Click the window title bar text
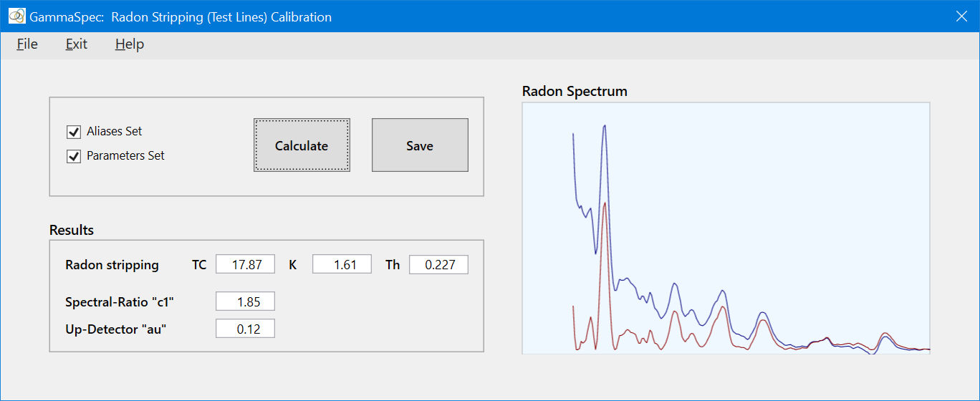This screenshot has height=401, width=980. pos(181,16)
